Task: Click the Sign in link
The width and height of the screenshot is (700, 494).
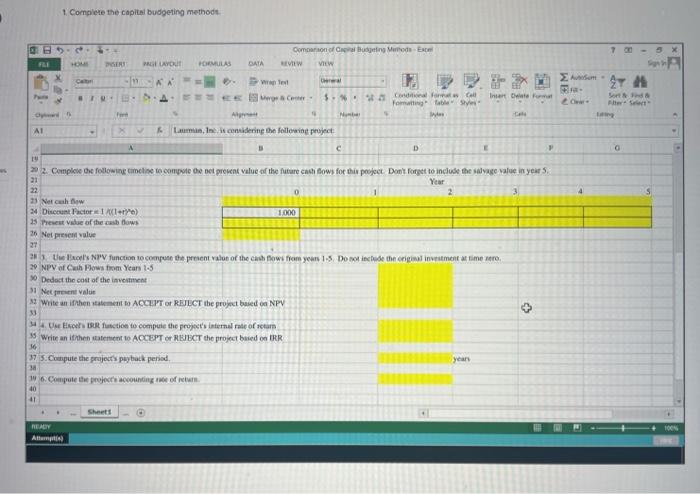Action: click(657, 63)
